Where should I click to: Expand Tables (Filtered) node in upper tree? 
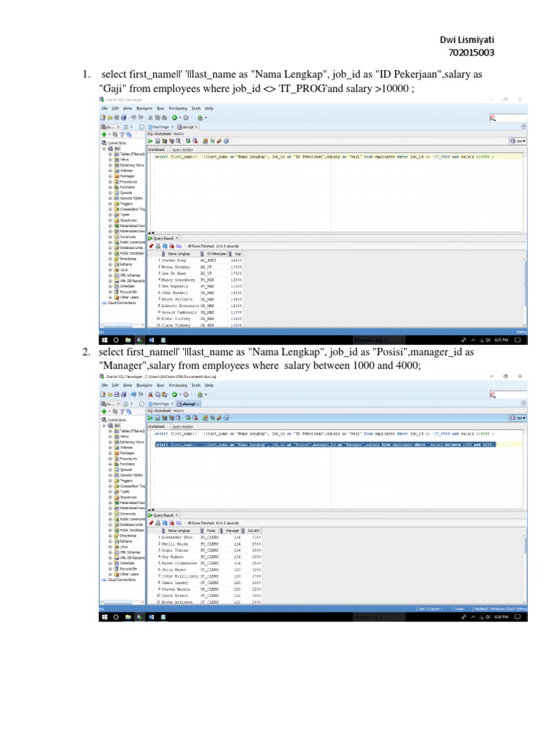[111, 155]
